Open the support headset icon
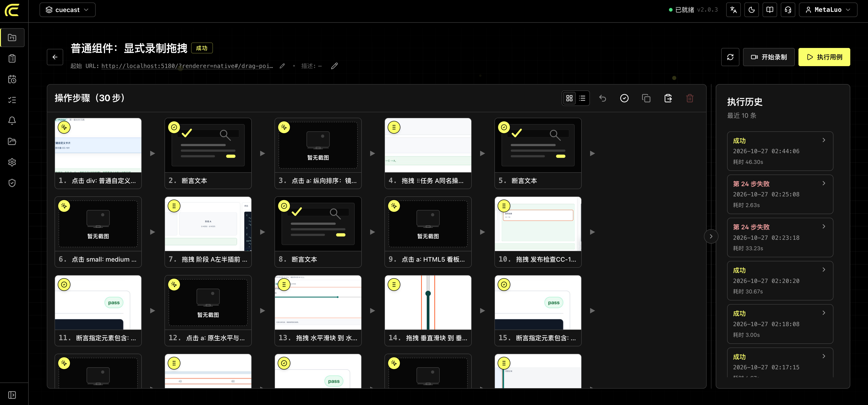Screen dimensions: 868x405 788,10
